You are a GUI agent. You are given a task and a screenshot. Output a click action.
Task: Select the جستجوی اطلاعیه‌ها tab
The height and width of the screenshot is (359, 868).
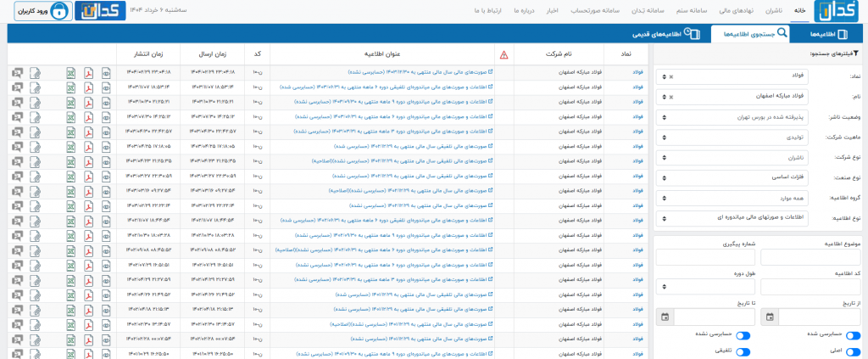(750, 34)
